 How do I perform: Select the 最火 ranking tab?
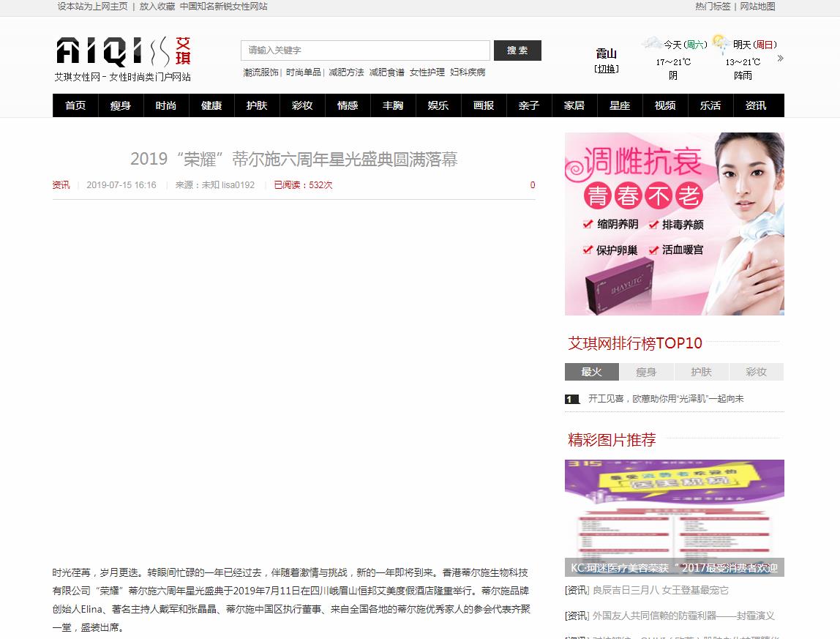point(592,372)
